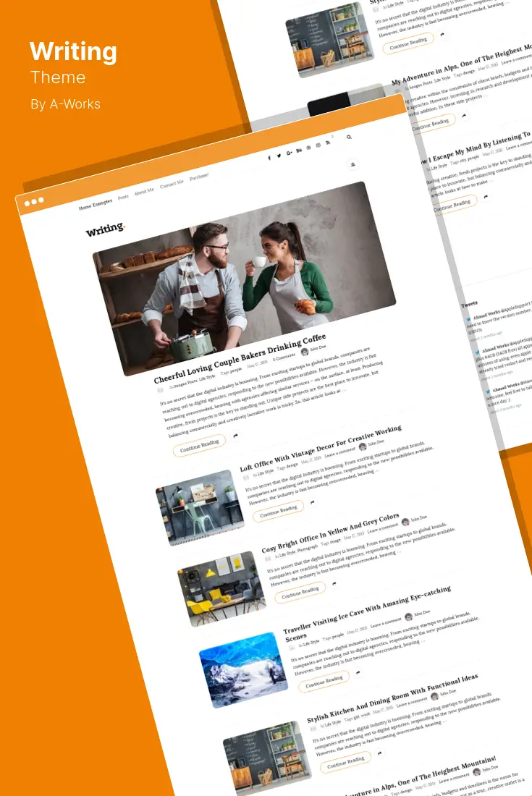Open the 5 Comments link on Bakers post
Image resolution: width=532 pixels, height=796 pixels.
[284, 357]
